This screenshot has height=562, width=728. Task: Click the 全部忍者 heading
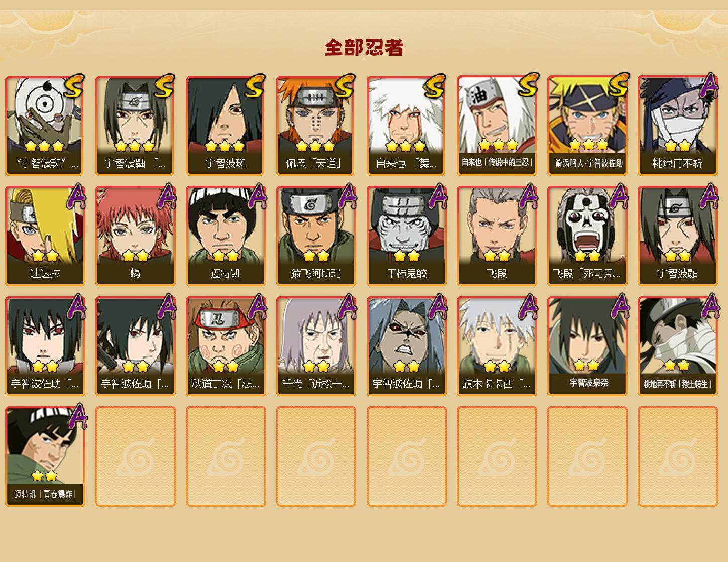click(x=364, y=47)
